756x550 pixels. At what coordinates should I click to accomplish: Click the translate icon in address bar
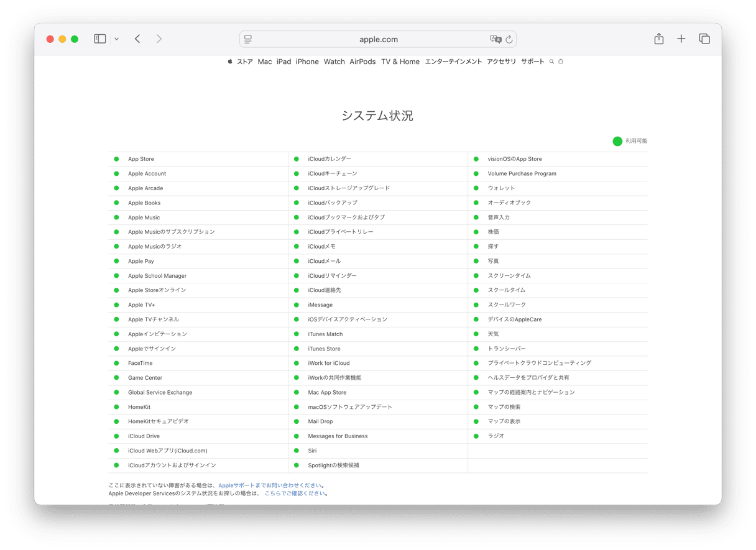pos(495,39)
